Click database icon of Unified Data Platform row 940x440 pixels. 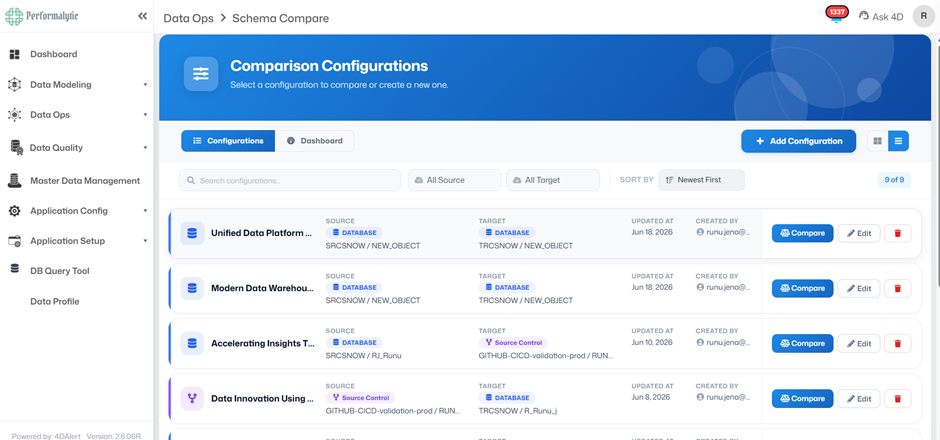192,233
